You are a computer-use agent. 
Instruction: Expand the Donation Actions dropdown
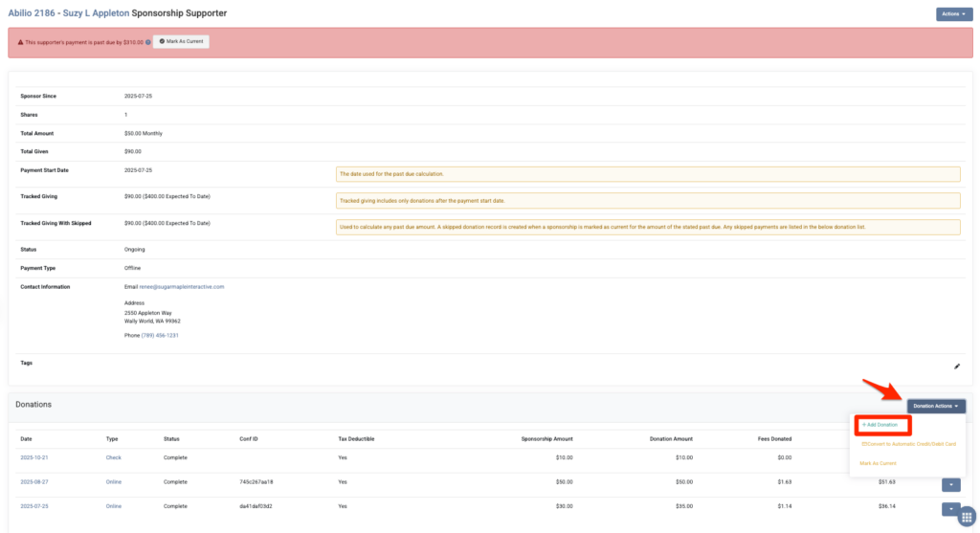[936, 406]
